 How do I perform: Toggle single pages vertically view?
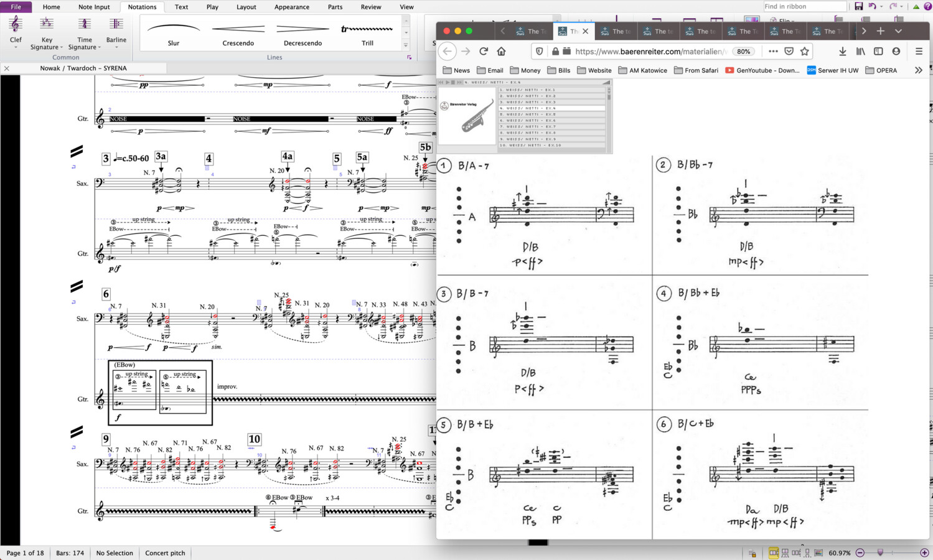(807, 553)
